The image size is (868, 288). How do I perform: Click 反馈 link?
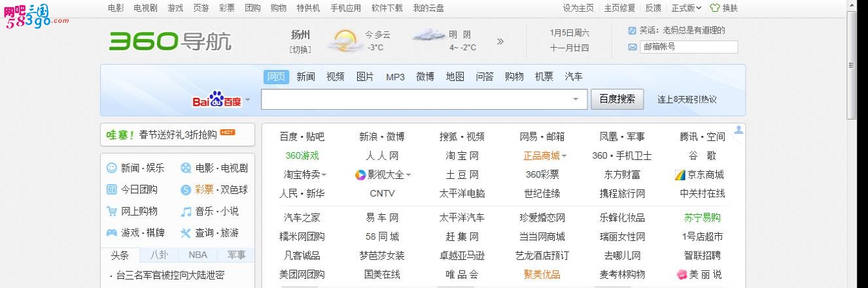653,8
